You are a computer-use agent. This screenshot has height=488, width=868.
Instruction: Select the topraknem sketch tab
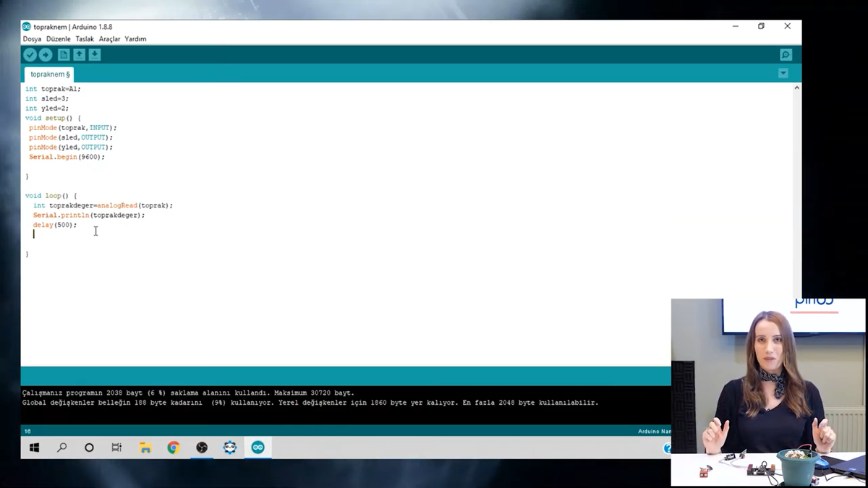(x=50, y=74)
